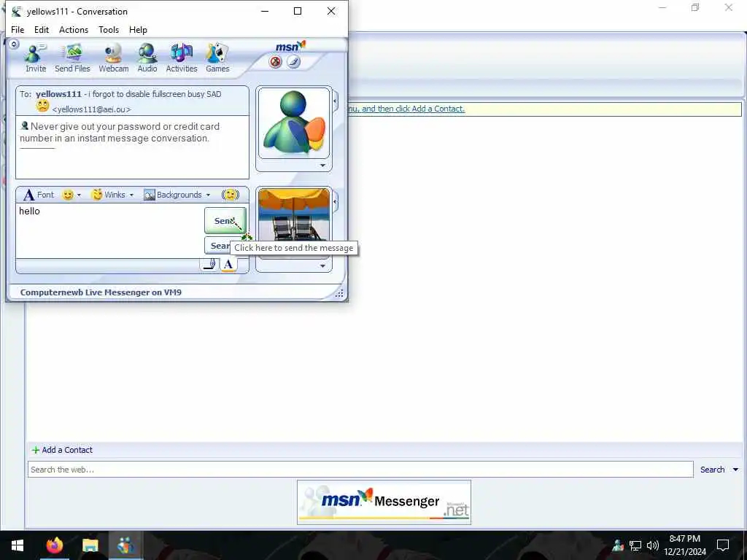Collapse the contact display picture panel
Viewport: 747px width, 560px height.
[336, 101]
